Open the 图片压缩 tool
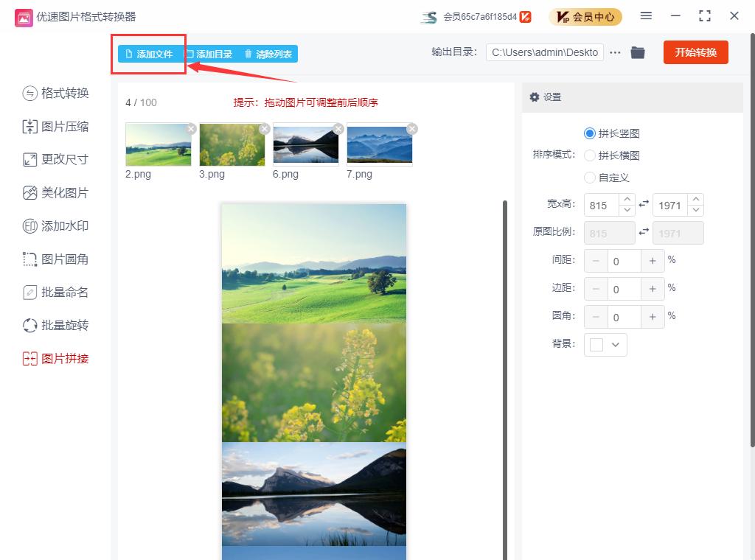The image size is (755, 560). tap(55, 127)
